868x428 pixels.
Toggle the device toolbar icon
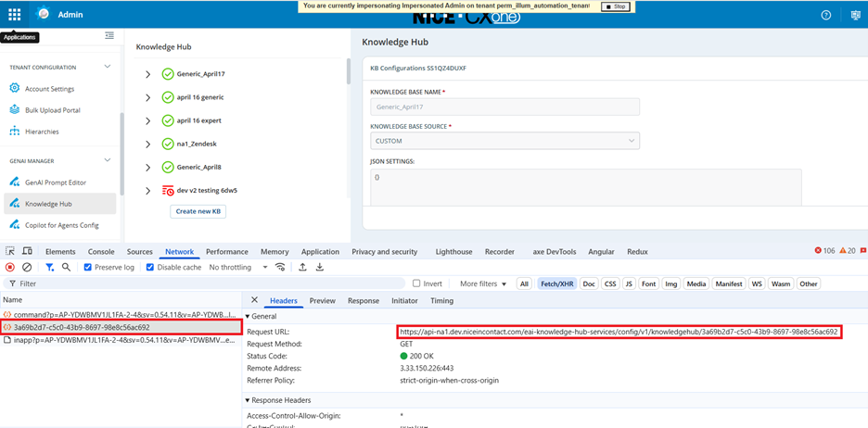[27, 251]
